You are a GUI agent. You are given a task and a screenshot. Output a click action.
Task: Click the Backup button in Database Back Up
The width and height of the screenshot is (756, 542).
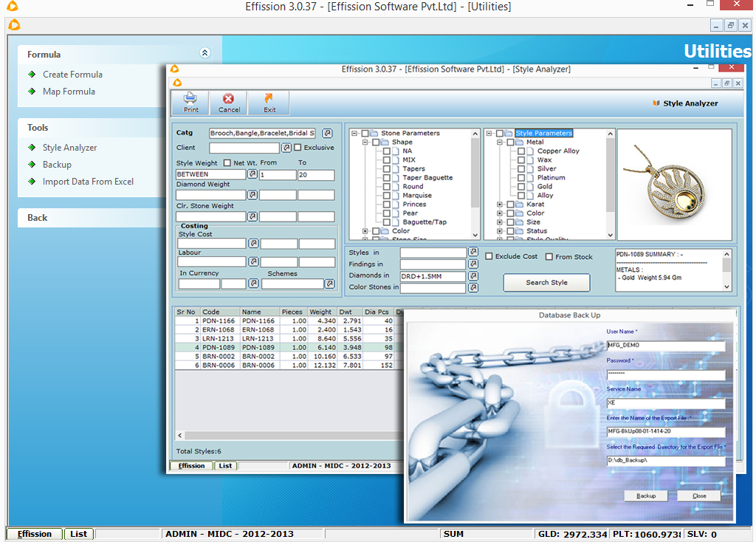pyautogui.click(x=645, y=495)
